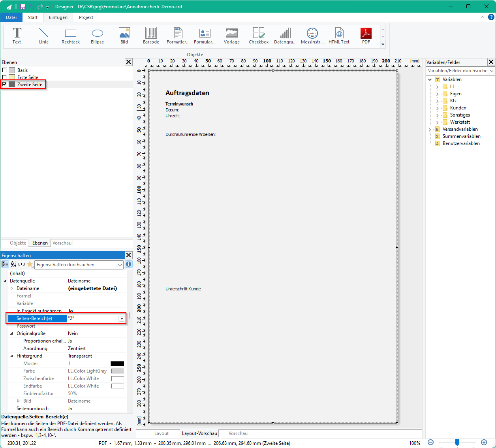Insert a Vorlage object
Image resolution: width=496 pixels, height=448 pixels.
[232, 36]
